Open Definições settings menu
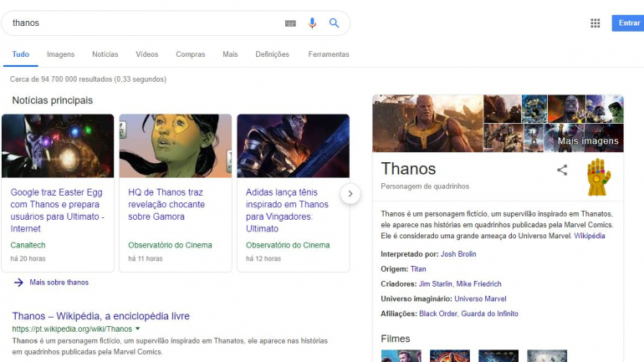The image size is (644, 362). pos(273,54)
